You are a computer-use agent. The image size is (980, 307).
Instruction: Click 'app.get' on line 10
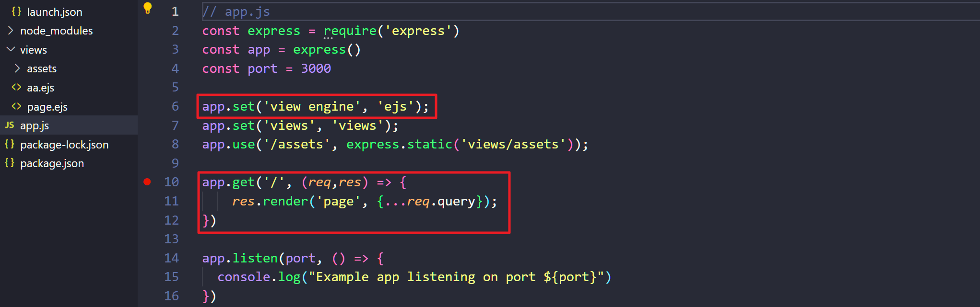(228, 182)
